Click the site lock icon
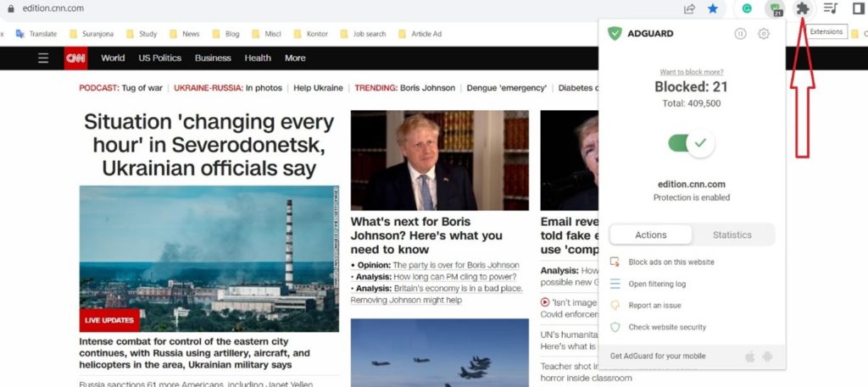Image resolution: width=868 pixels, height=387 pixels. (10, 8)
